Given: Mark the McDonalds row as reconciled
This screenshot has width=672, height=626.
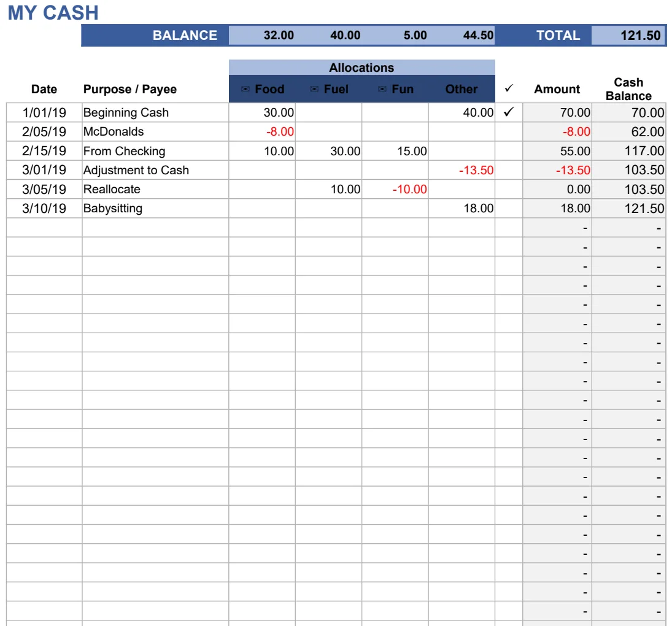Looking at the screenshot, I should pos(509,131).
